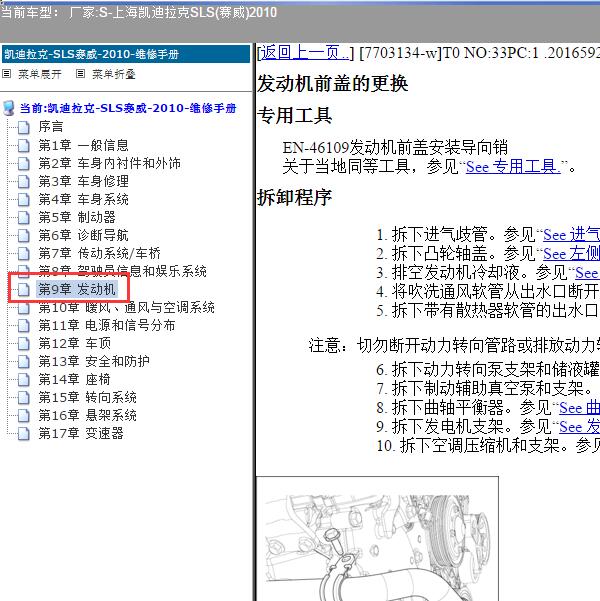The width and height of the screenshot is (600, 601).
Task: Click the computer icon at the tree root
Action: tap(9, 108)
